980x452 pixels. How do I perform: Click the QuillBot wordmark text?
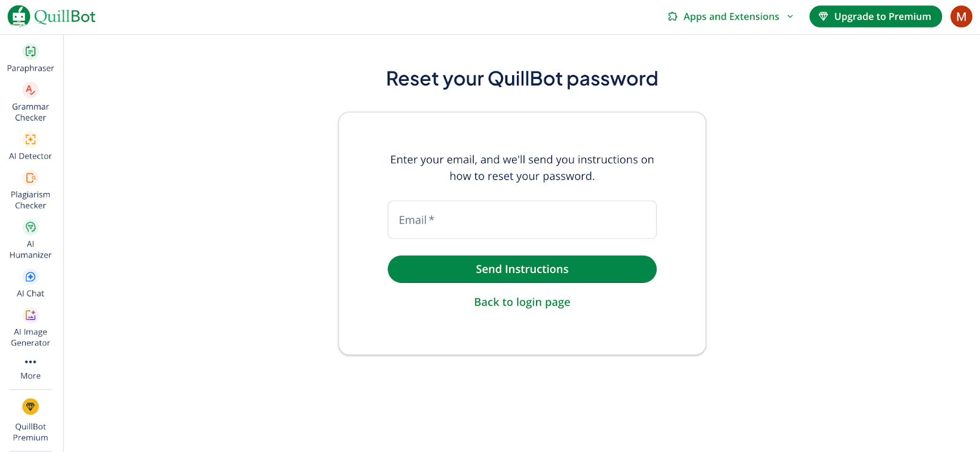[65, 17]
